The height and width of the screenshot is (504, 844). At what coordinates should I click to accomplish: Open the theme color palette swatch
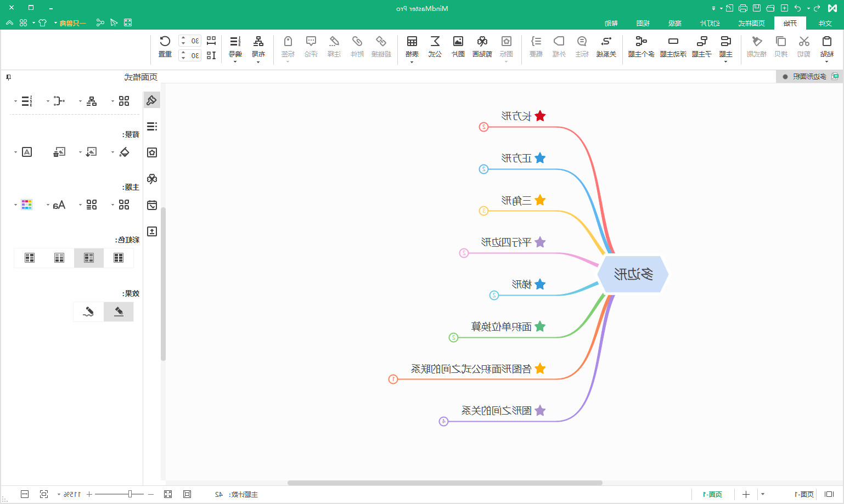(x=26, y=205)
